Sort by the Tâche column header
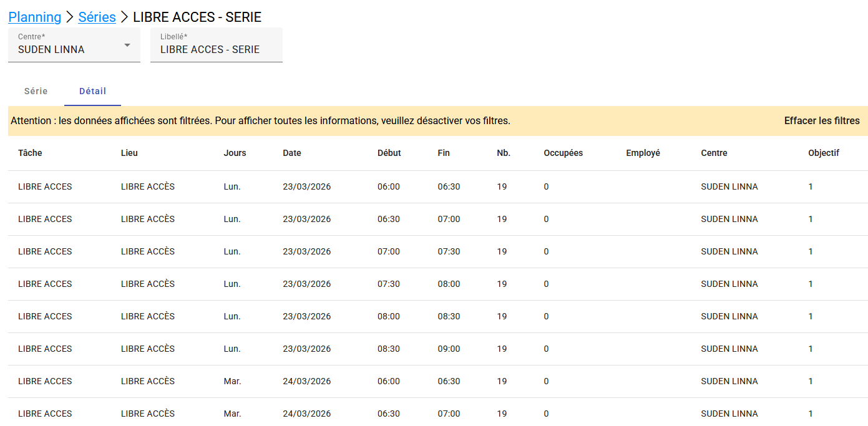The width and height of the screenshot is (868, 426). pos(30,153)
